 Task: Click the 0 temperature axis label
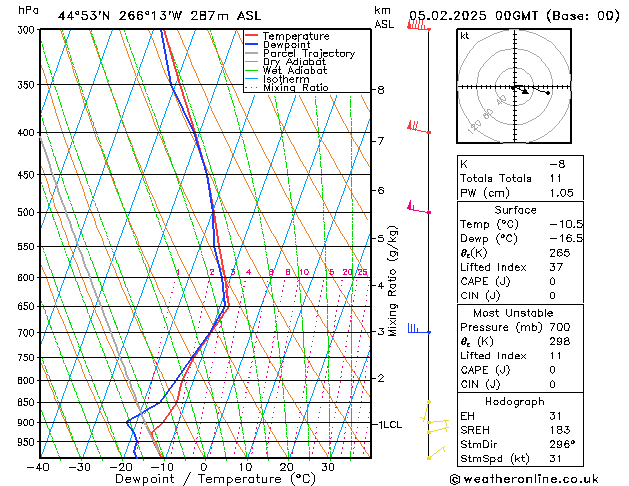coord(204,467)
